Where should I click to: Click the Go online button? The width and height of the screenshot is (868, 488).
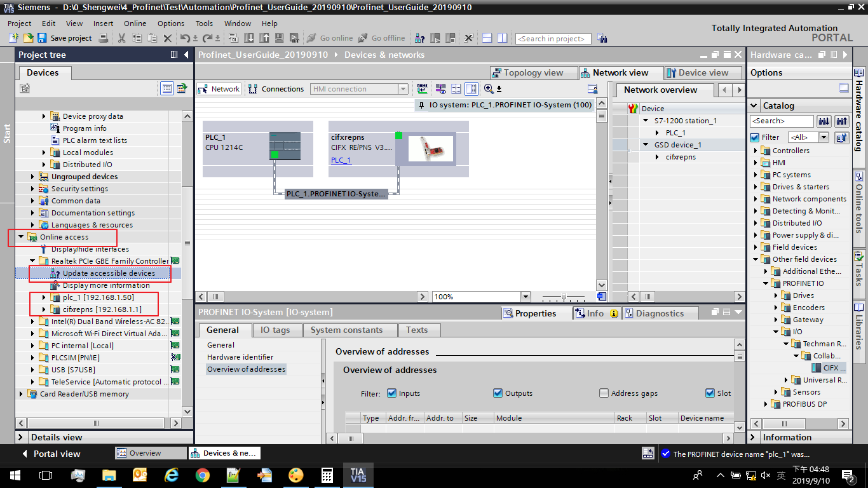coord(330,38)
